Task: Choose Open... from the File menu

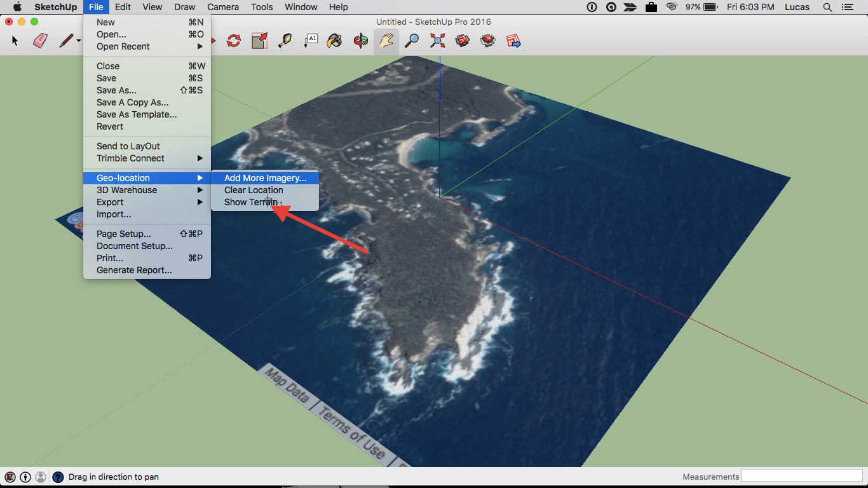Action: [147, 34]
